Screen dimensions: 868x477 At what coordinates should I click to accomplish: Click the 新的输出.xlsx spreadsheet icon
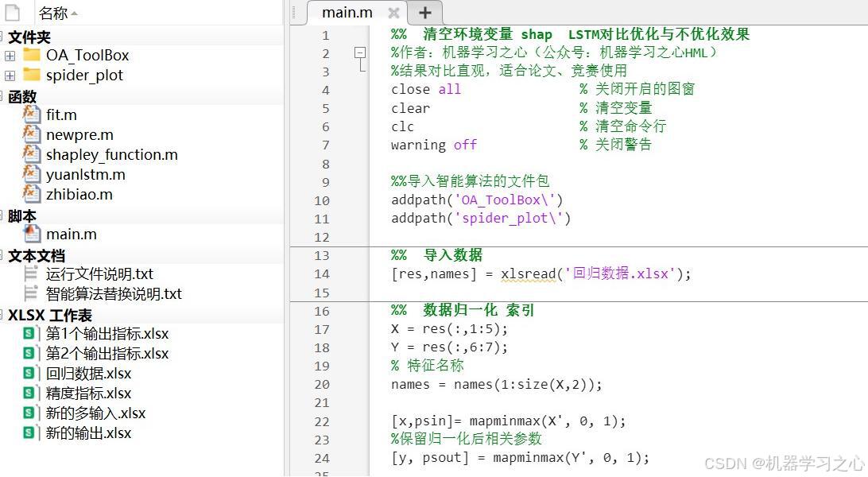click(30, 433)
